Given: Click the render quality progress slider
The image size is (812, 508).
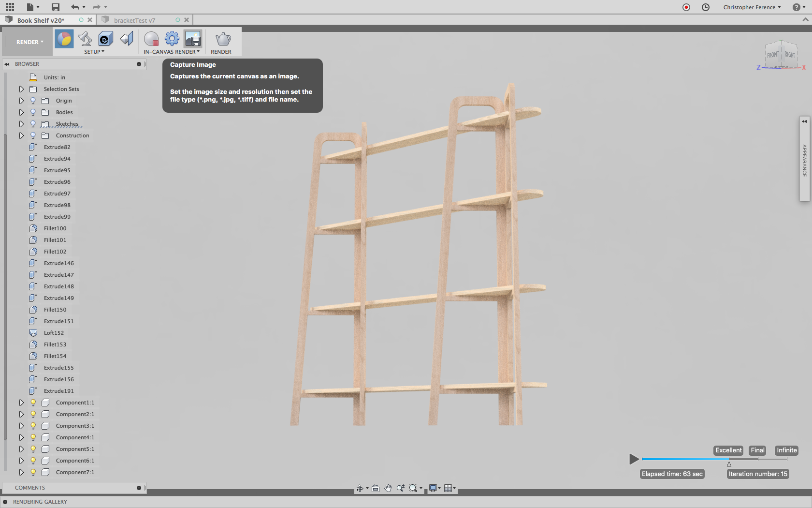Looking at the screenshot, I should (x=714, y=459).
